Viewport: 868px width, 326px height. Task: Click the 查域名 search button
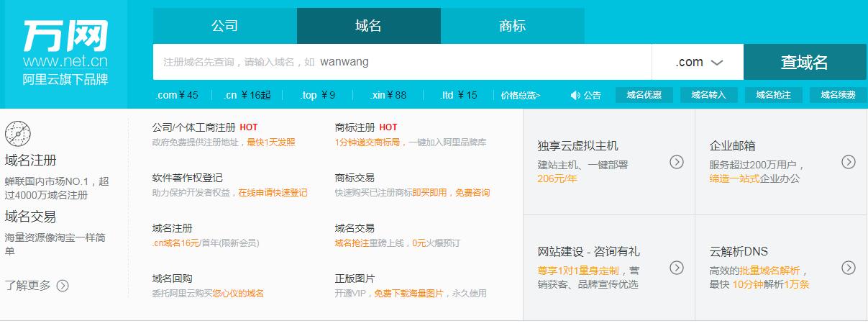coord(805,62)
